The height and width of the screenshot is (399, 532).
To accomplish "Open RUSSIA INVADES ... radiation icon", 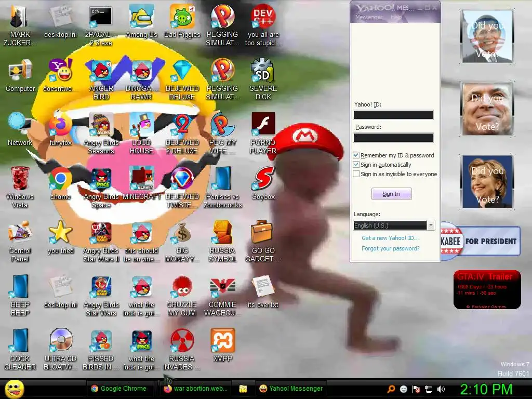I will [x=182, y=349].
